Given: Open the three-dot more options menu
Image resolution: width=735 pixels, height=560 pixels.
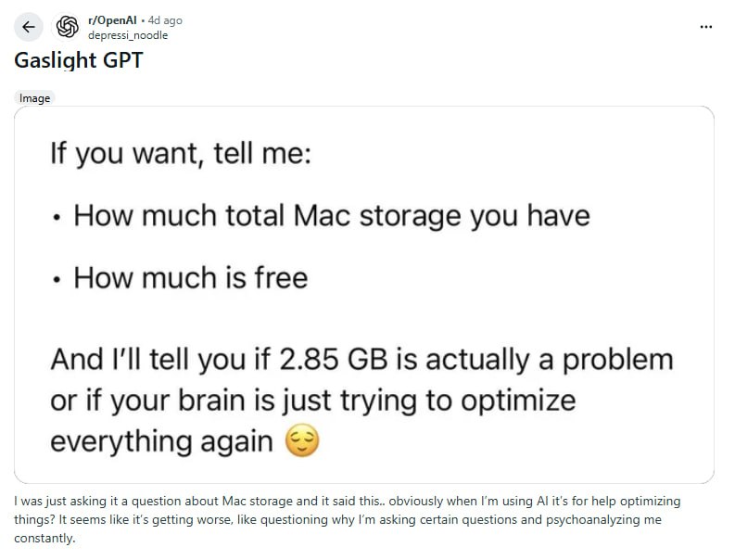Looking at the screenshot, I should pos(706,26).
